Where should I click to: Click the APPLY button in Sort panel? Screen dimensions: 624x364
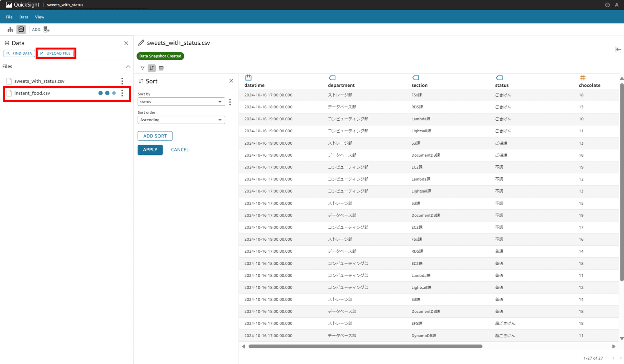(150, 149)
